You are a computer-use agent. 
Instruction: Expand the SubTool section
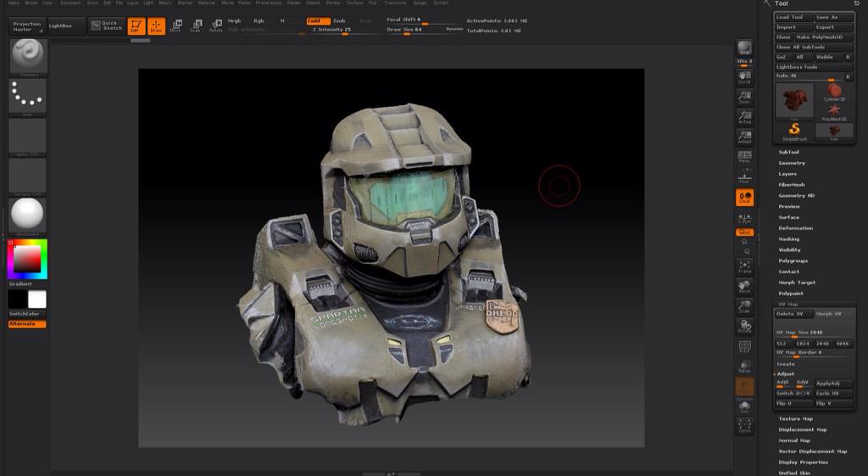click(x=789, y=152)
